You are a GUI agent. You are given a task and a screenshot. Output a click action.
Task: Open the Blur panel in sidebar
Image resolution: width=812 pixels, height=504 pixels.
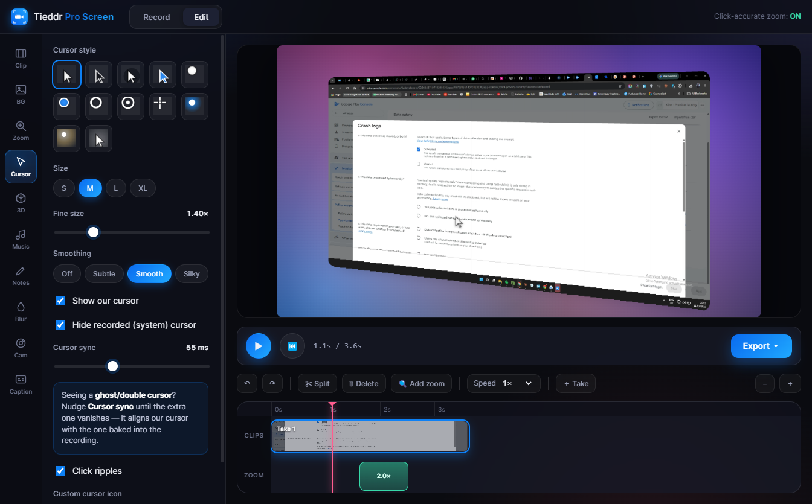click(x=21, y=311)
